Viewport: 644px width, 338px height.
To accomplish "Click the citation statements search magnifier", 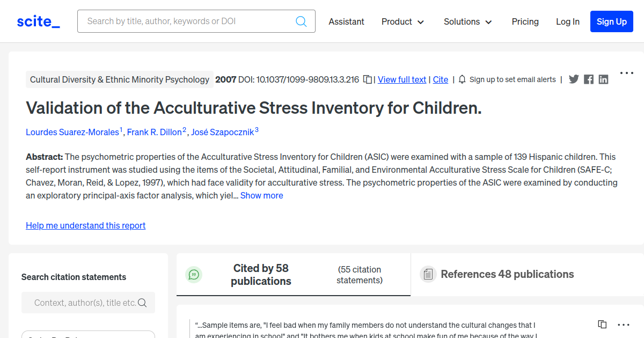I will (x=142, y=303).
